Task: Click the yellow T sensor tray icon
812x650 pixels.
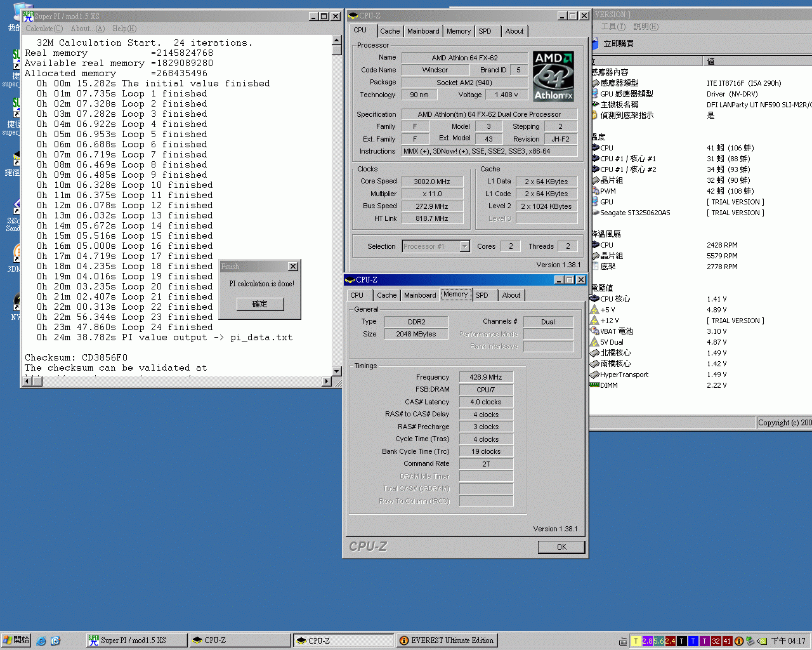Action: click(x=636, y=641)
